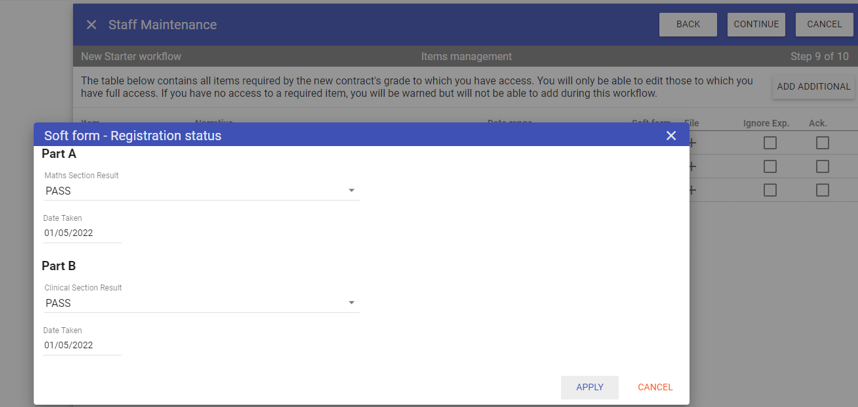
Task: Check the first row Ack. checkbox
Action: pos(822,143)
